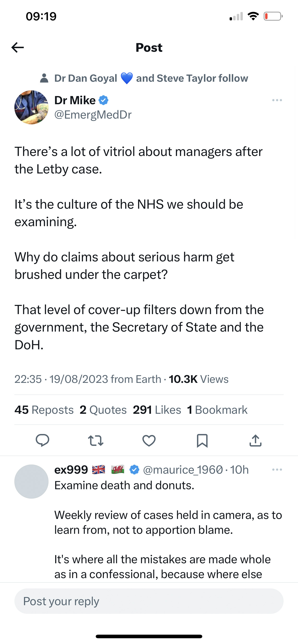Tap the repost arrows icon
Viewport: 298px width, 644px height.
[96, 441]
